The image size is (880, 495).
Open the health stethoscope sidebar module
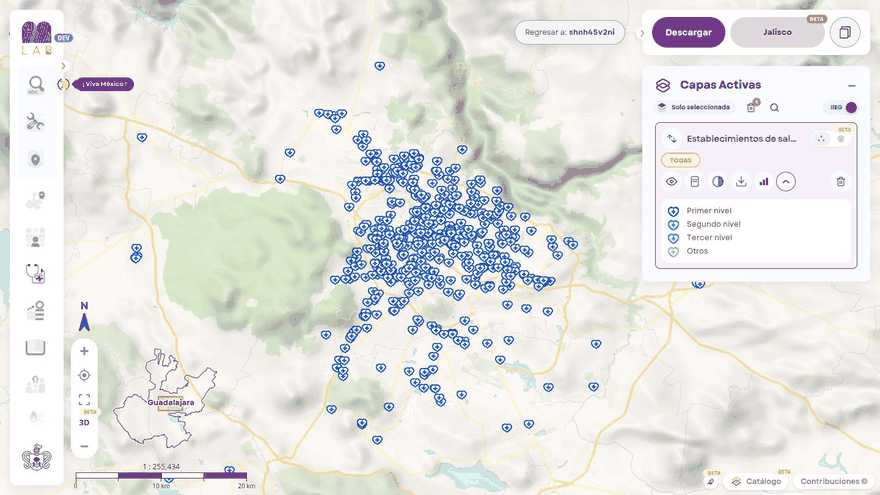(x=36, y=274)
